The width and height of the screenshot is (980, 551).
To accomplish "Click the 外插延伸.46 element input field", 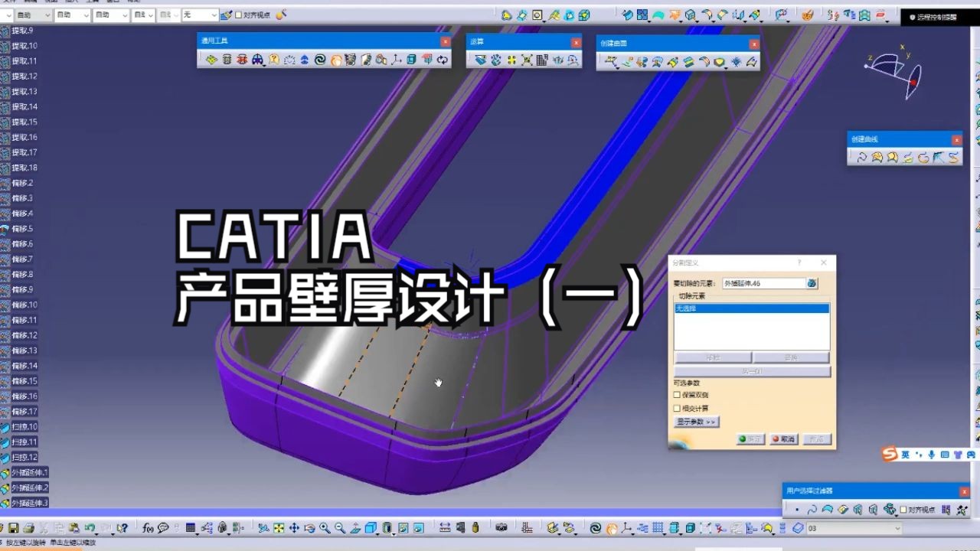I will pyautogui.click(x=763, y=283).
